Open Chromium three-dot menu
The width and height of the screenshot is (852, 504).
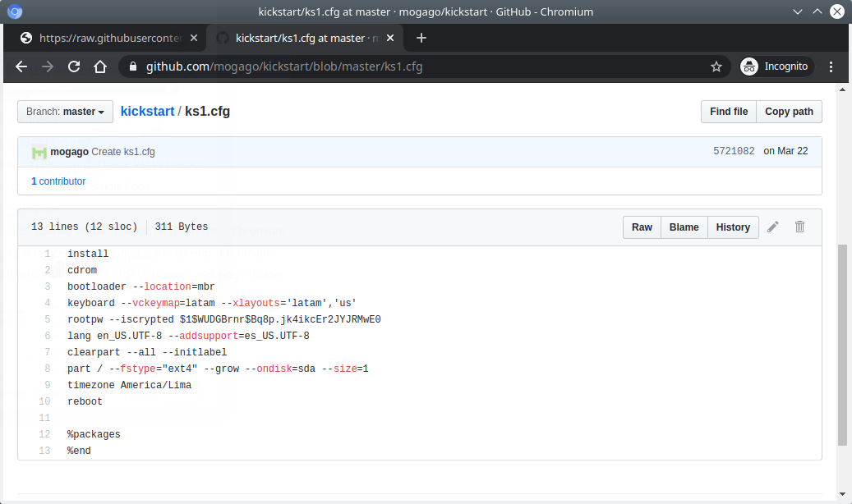(831, 66)
